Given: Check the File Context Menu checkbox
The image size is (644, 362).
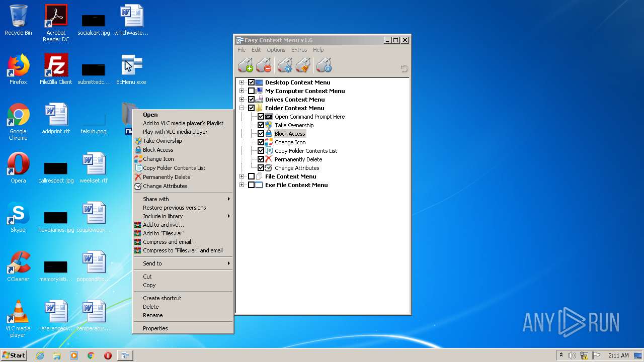Looking at the screenshot, I should point(252,176).
